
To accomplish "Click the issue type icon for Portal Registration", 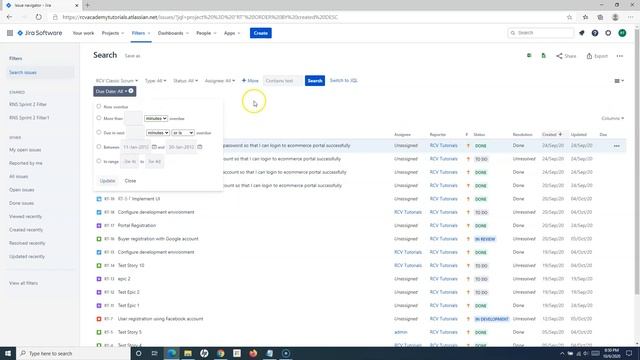I will click(99, 225).
